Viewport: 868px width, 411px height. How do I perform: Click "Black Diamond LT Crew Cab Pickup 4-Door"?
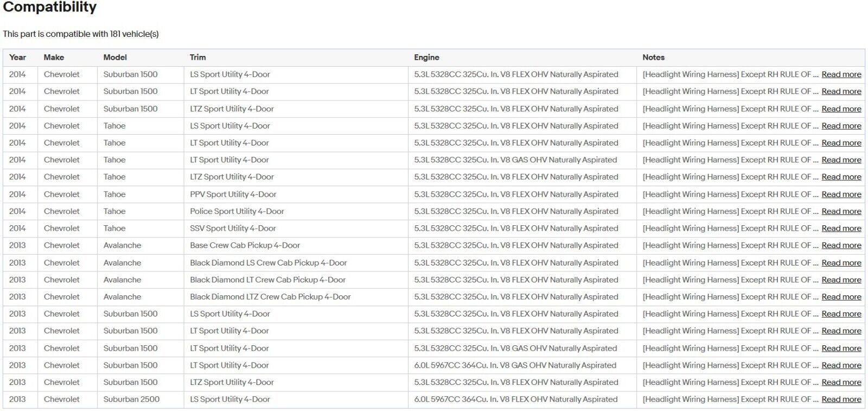(x=267, y=280)
